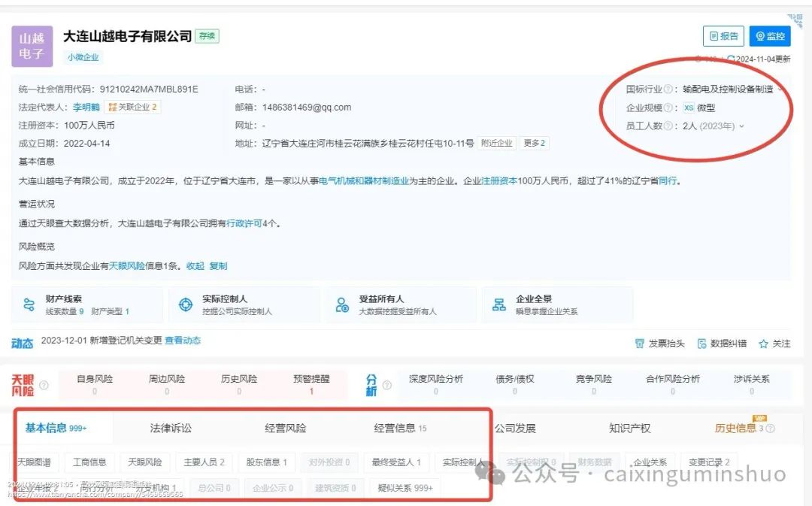The image size is (812, 506).
Task: Expand the 国标行业 dropdown chevron
Action: tap(780, 89)
